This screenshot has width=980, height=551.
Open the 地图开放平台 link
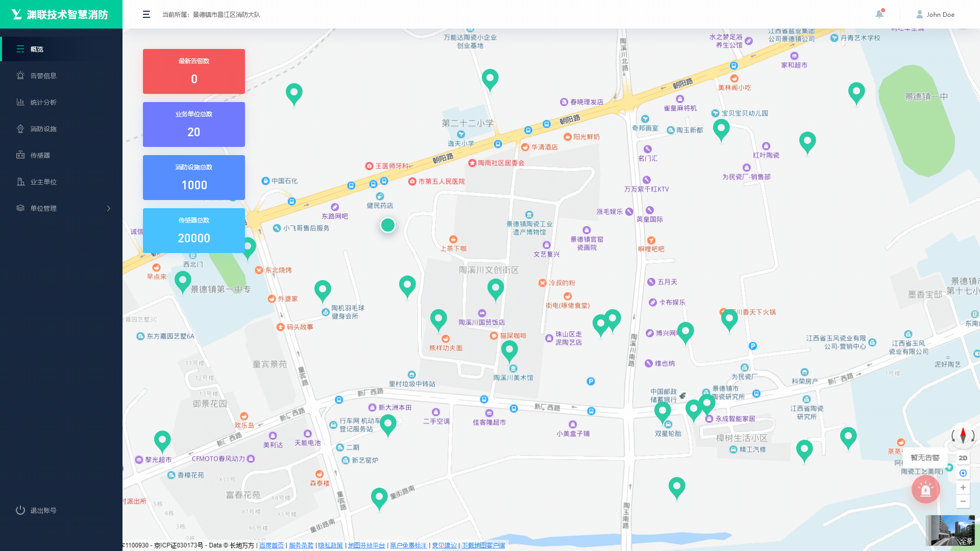pyautogui.click(x=366, y=545)
